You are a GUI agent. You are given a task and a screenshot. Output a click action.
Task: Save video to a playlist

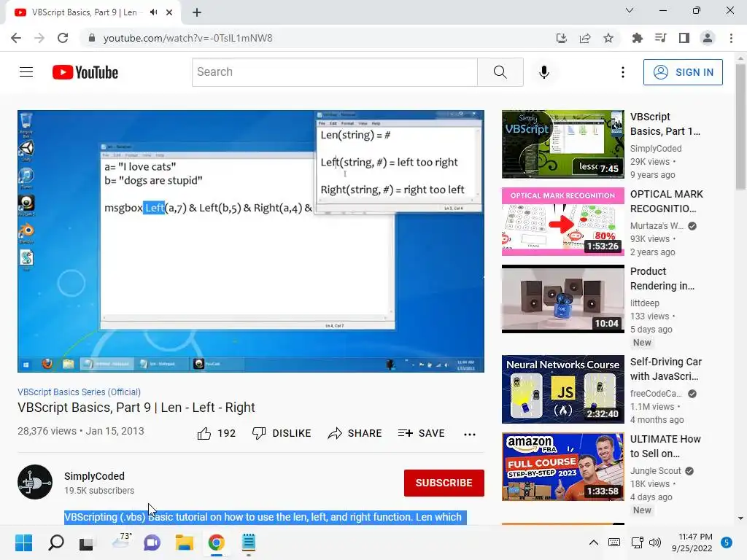422,433
